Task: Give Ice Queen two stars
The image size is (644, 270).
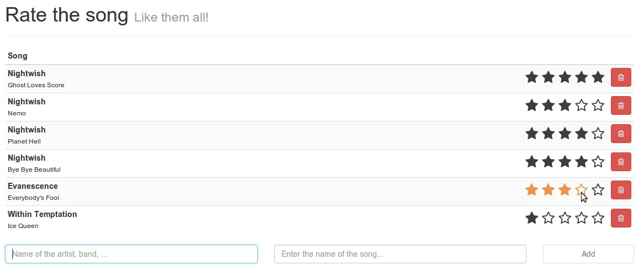Action: 548,218
